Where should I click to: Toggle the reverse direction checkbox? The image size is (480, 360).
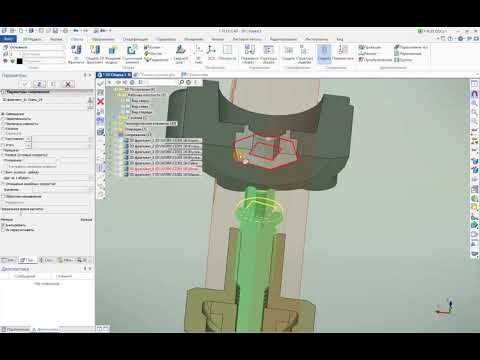click(x=4, y=197)
